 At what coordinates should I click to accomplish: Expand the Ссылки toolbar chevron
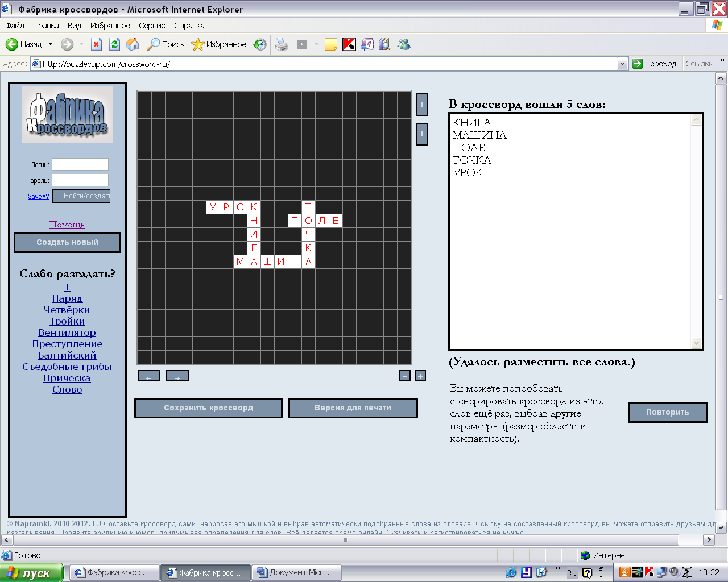point(722,60)
